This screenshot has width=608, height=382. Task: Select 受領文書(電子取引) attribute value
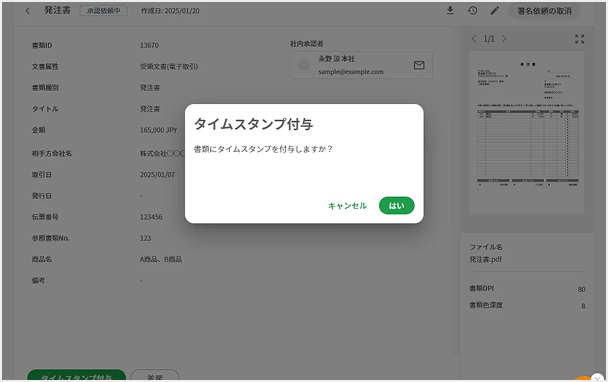click(x=169, y=67)
